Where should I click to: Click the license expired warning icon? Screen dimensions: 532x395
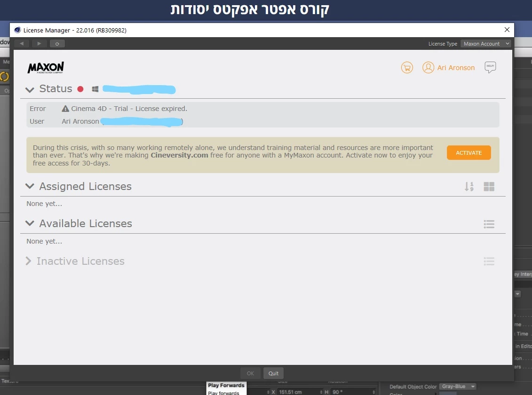pos(65,109)
